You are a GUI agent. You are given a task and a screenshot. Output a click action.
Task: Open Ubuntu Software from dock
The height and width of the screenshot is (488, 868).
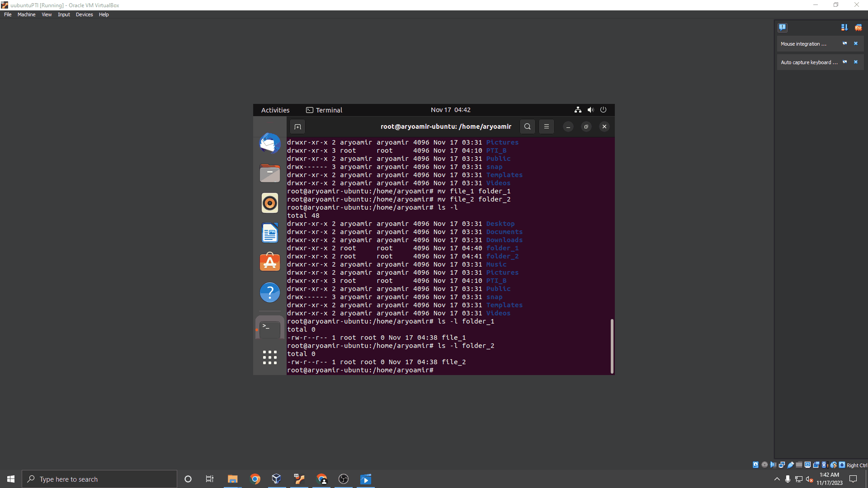[270, 263]
